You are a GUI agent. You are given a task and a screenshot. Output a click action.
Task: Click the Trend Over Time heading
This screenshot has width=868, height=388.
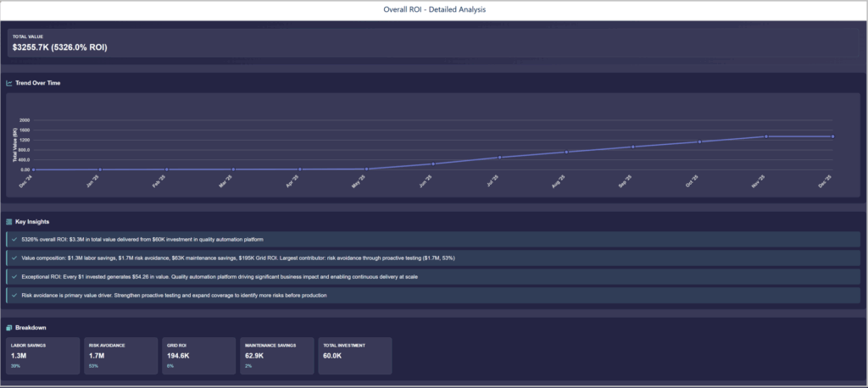37,83
